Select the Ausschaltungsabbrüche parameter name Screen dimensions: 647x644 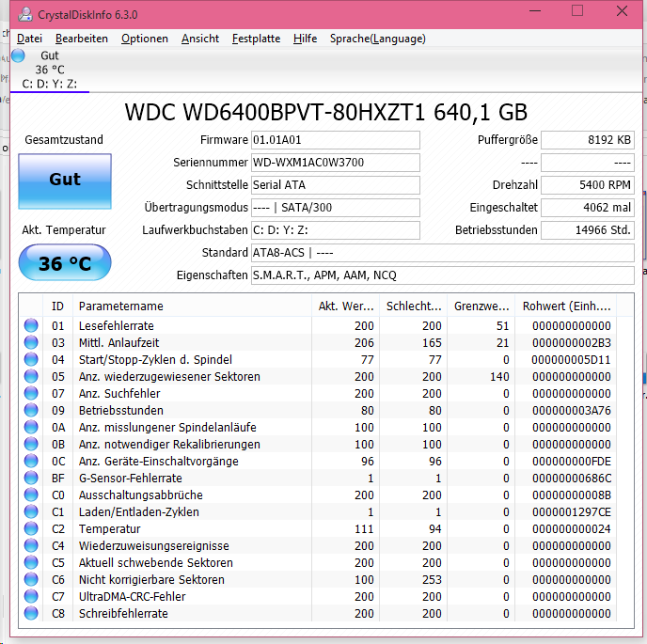click(141, 495)
